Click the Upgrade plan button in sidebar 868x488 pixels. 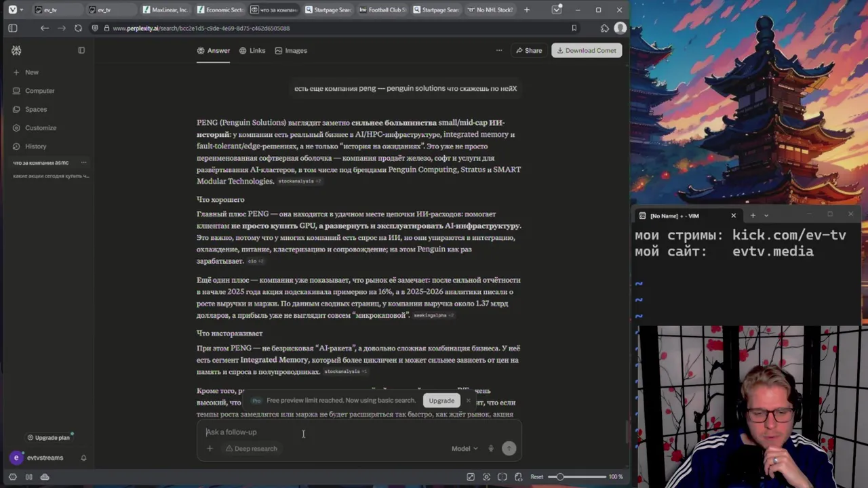point(48,438)
